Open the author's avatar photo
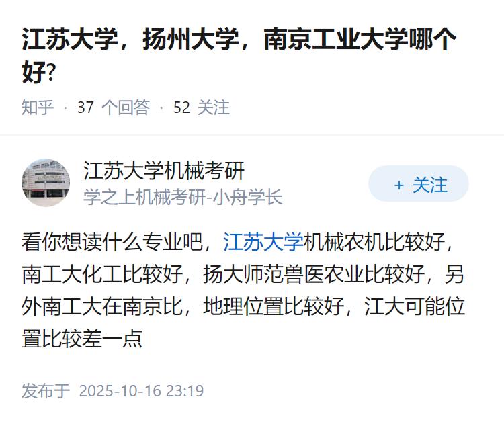Viewport: 504px width, 426px height. 46,183
